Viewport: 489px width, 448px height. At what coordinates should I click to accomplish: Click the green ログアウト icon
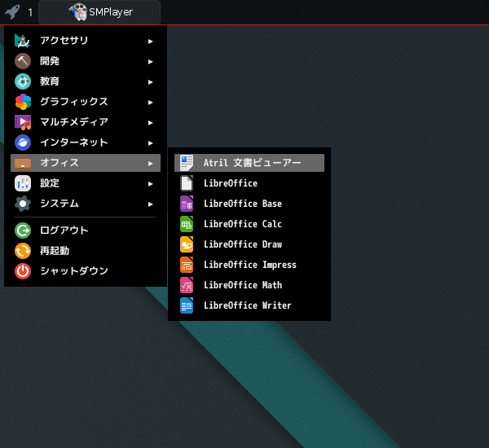coord(23,231)
